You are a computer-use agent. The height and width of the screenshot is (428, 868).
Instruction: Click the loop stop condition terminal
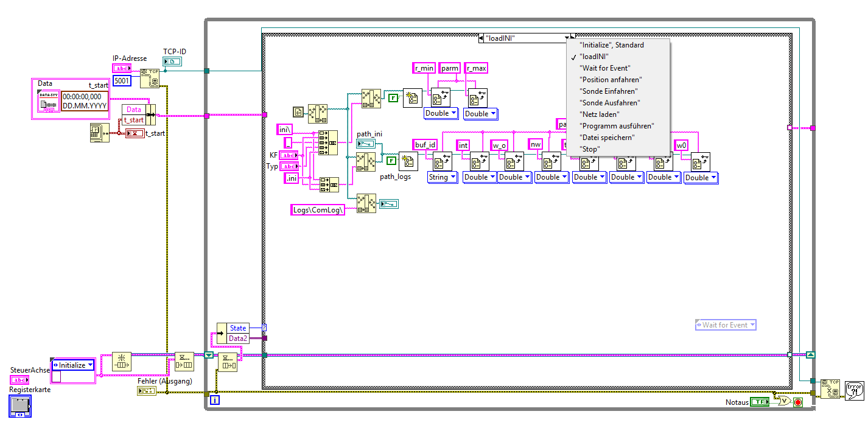(x=797, y=402)
